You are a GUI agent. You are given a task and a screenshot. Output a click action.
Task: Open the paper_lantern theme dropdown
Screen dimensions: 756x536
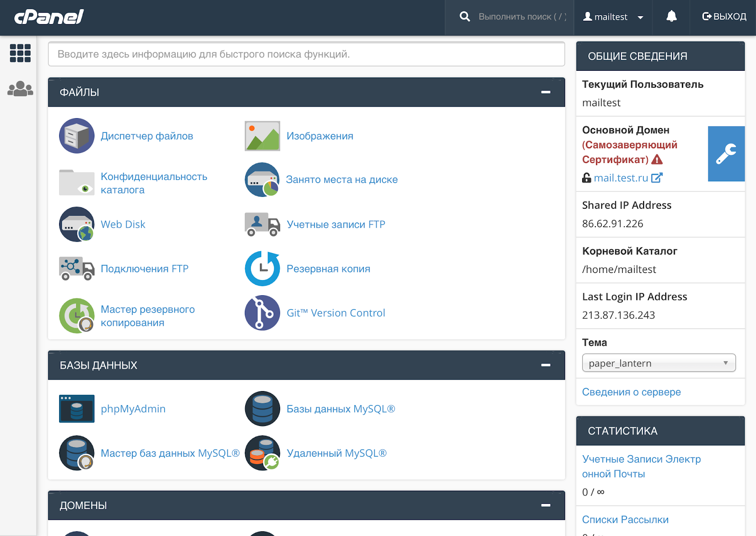(x=658, y=363)
